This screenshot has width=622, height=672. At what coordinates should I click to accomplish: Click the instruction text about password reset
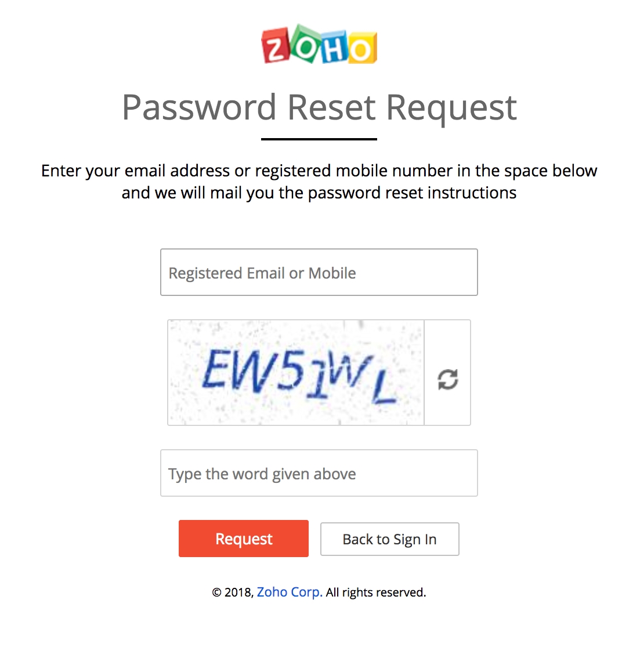coord(319,181)
